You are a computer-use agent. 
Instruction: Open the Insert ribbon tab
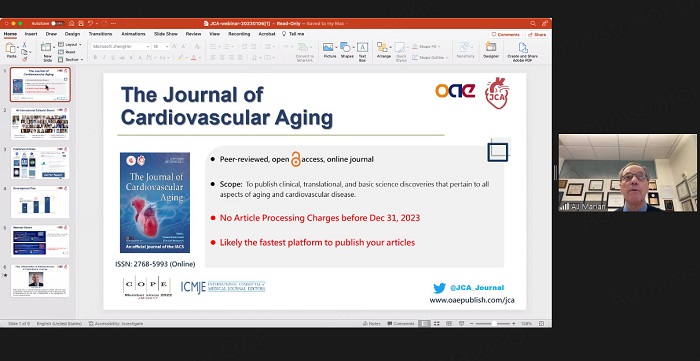coord(31,34)
